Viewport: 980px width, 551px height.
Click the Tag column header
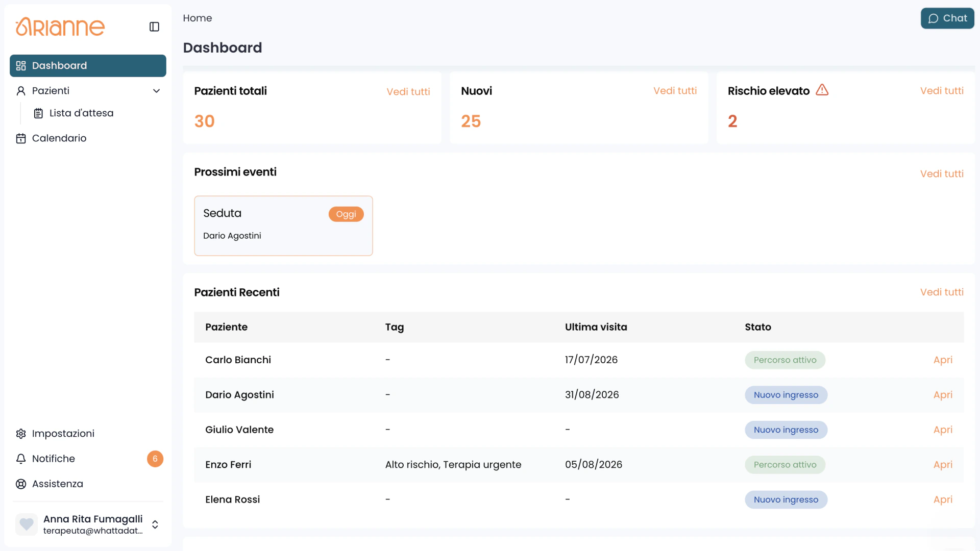pos(394,328)
